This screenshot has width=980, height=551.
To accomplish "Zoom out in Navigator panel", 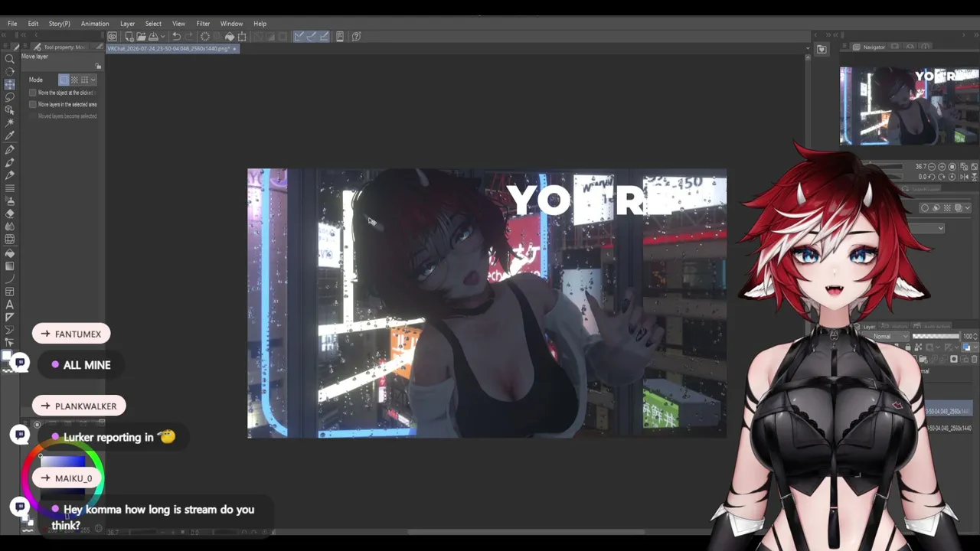I will click(931, 166).
